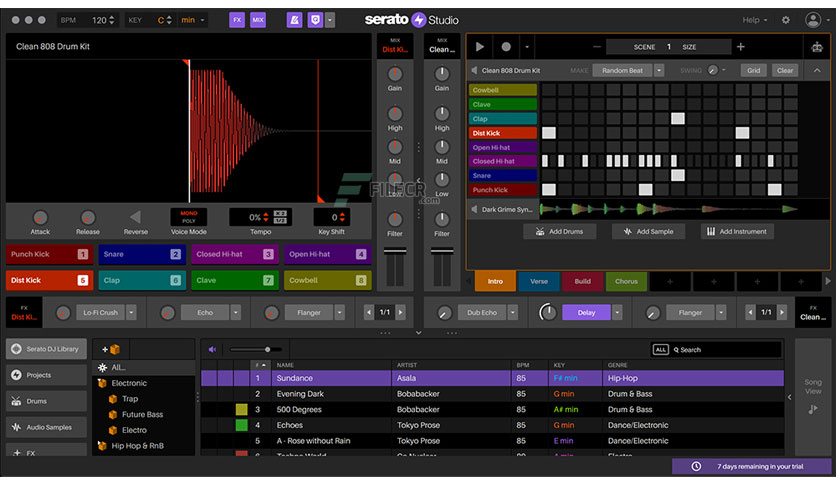The image size is (836, 484).
Task: Select the Intro scene tab
Action: [495, 281]
